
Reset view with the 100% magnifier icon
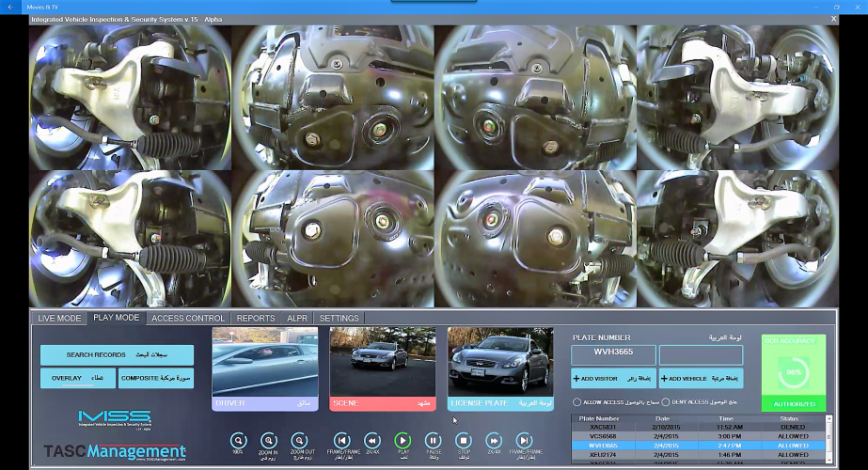[238, 441]
